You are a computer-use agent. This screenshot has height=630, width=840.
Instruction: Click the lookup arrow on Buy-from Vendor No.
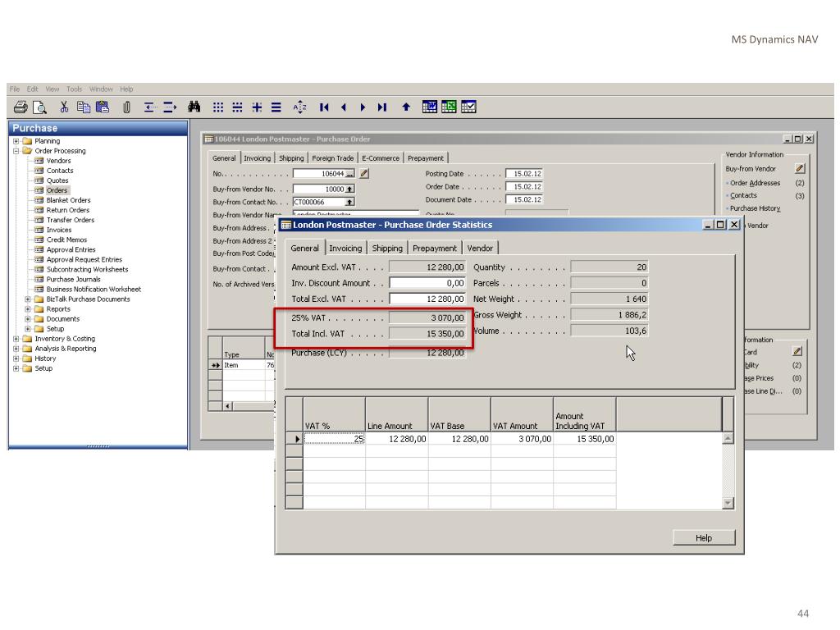coord(349,189)
